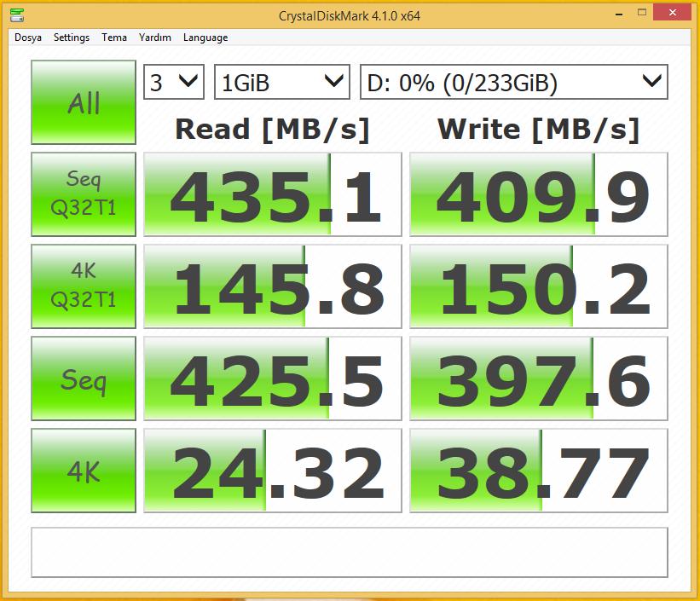
Task: Expand the test count dropdown showing 3
Action: coord(174,82)
